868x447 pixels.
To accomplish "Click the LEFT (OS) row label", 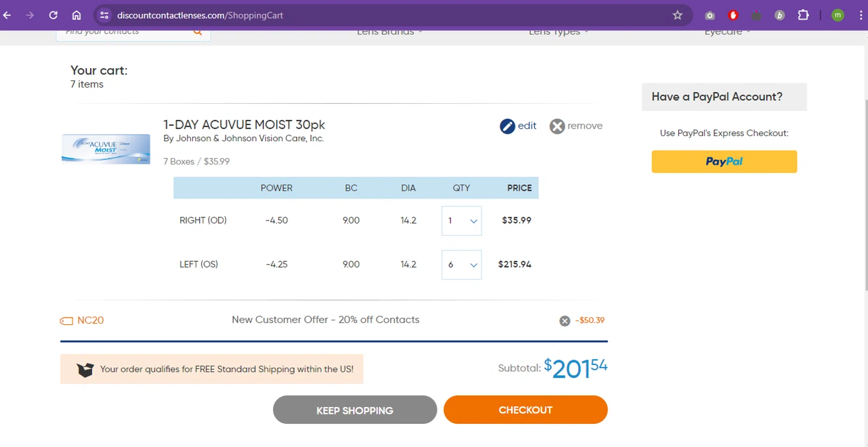I will tap(198, 265).
